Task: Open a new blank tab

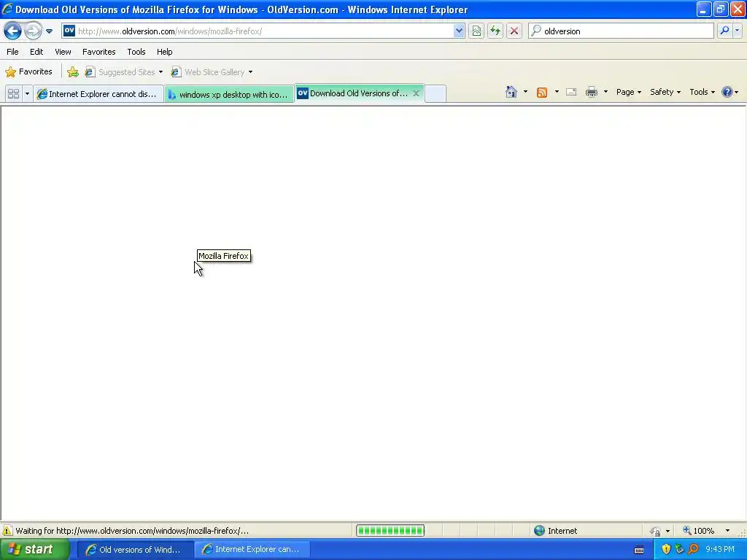Action: (436, 94)
